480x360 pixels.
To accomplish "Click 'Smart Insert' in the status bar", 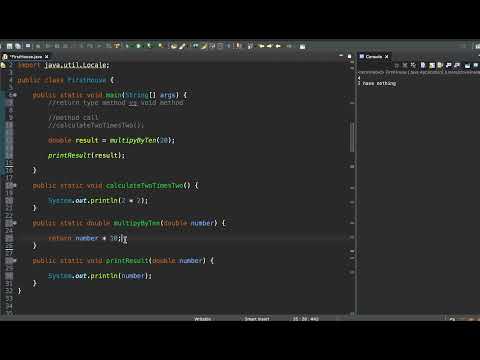I will point(257,319).
